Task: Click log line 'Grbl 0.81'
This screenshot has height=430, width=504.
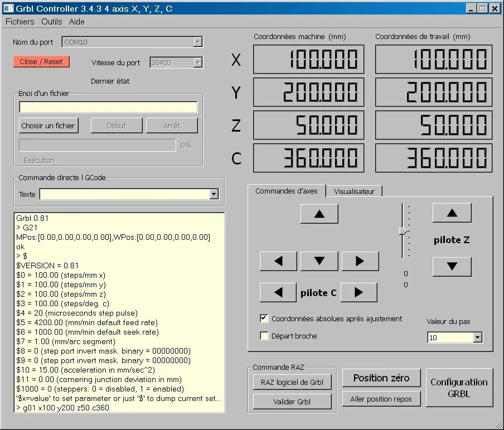Action: (x=32, y=218)
